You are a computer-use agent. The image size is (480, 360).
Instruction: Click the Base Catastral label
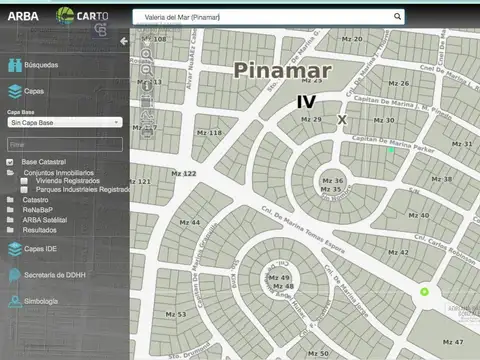(x=44, y=162)
